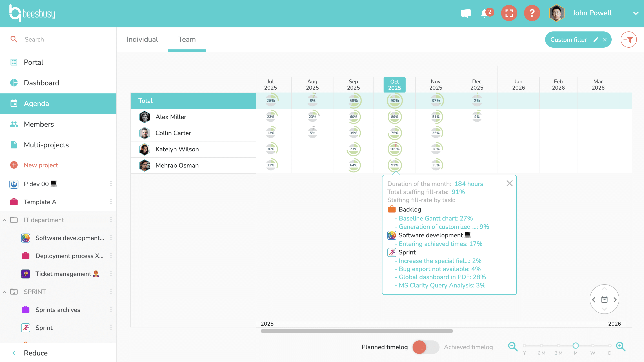
Task: Open the notifications bell
Action: point(484,13)
